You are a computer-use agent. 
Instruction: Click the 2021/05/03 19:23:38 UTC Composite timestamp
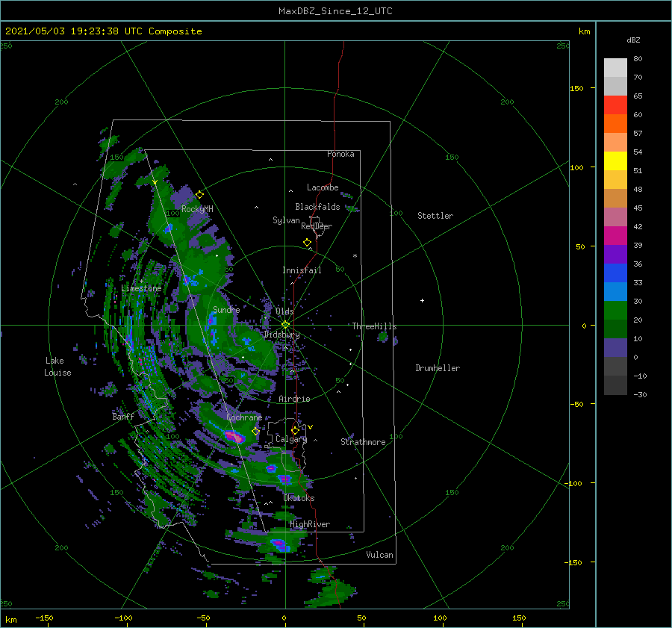tap(103, 31)
